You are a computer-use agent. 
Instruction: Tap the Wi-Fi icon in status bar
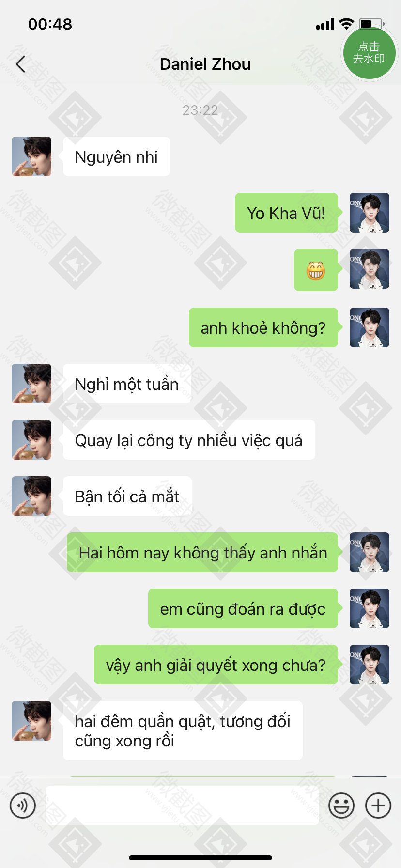pos(347,24)
